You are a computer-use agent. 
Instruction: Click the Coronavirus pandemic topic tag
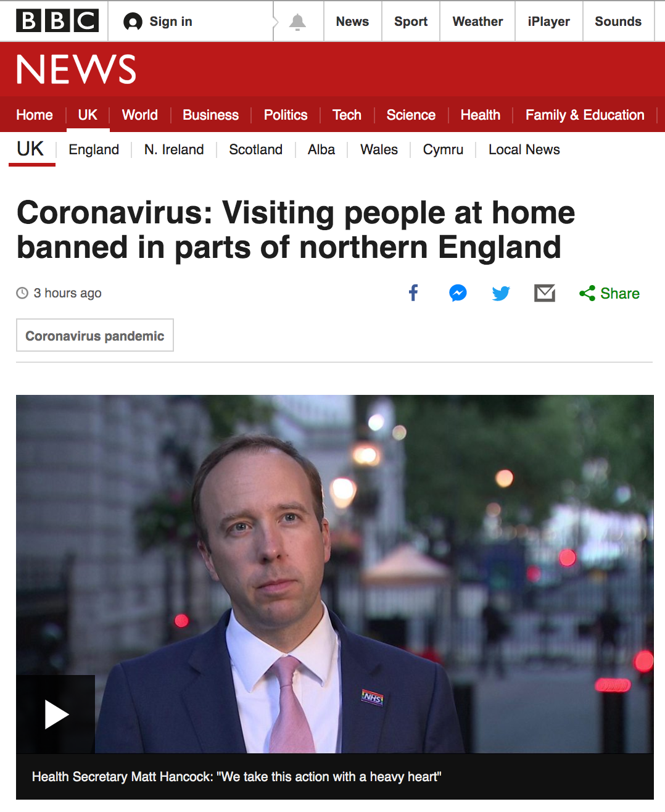[95, 336]
